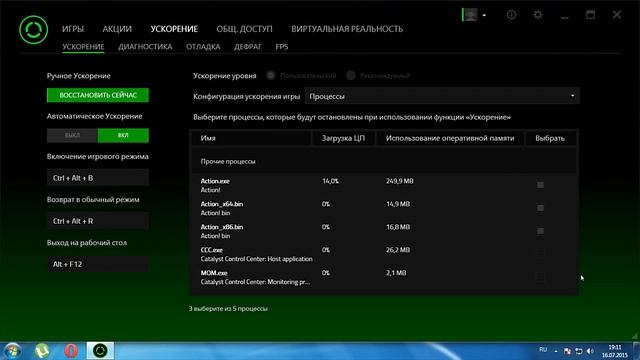
Task: Select the Пользовательский boost level radio
Action: [271, 76]
